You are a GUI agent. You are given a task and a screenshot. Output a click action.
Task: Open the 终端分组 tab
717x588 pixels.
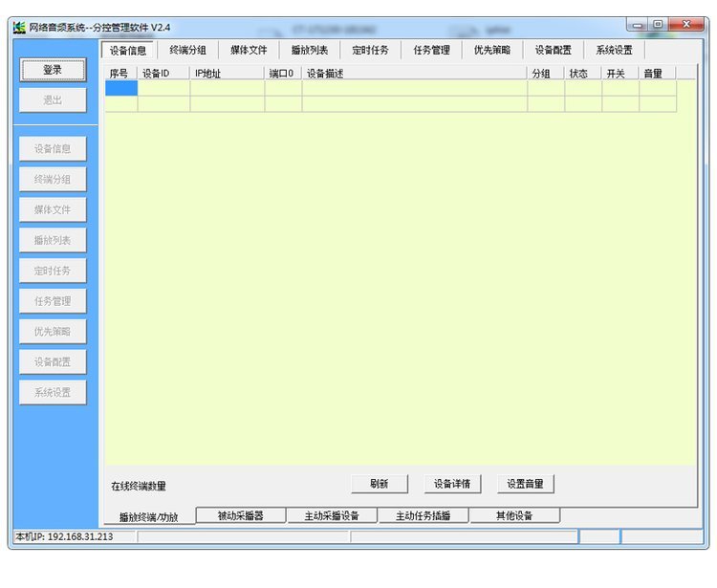click(187, 50)
